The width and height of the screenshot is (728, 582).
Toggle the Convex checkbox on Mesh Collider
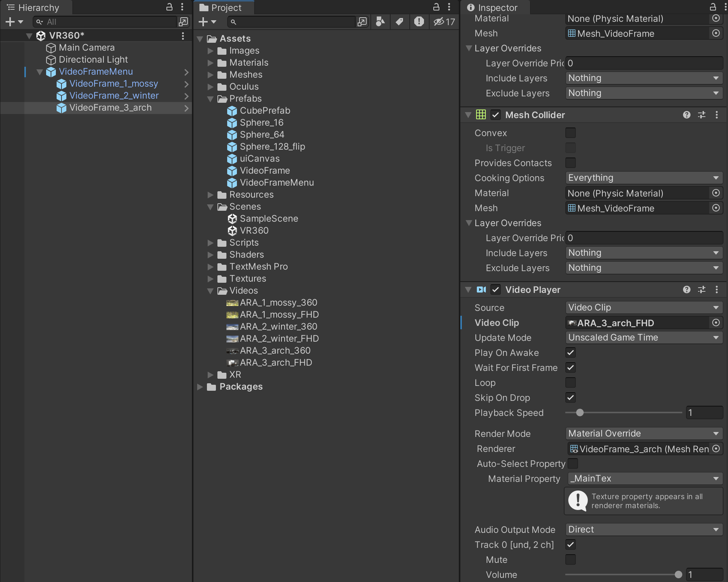(x=570, y=133)
